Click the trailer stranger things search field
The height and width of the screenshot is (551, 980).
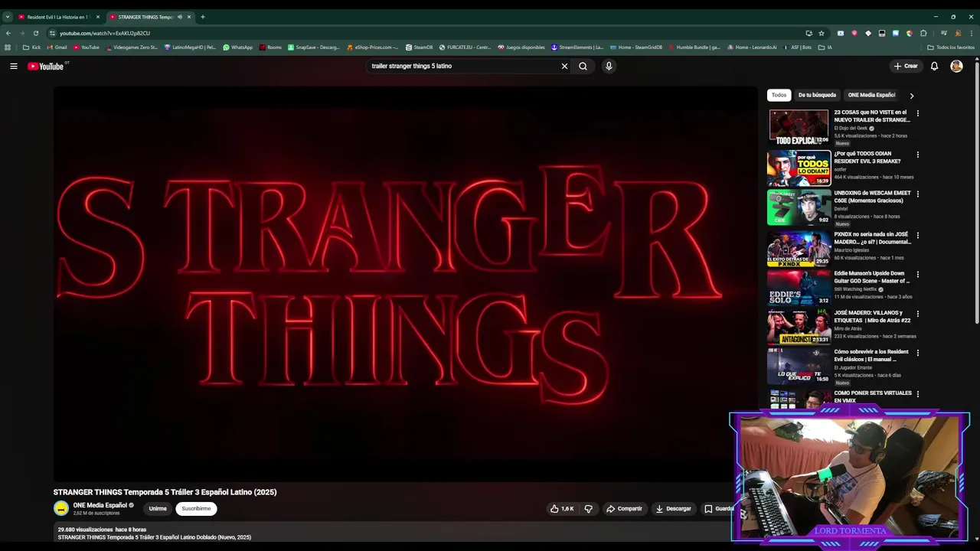(463, 66)
